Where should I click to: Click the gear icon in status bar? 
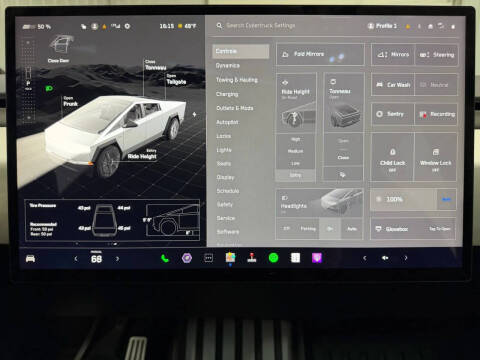pyautogui.click(x=127, y=26)
